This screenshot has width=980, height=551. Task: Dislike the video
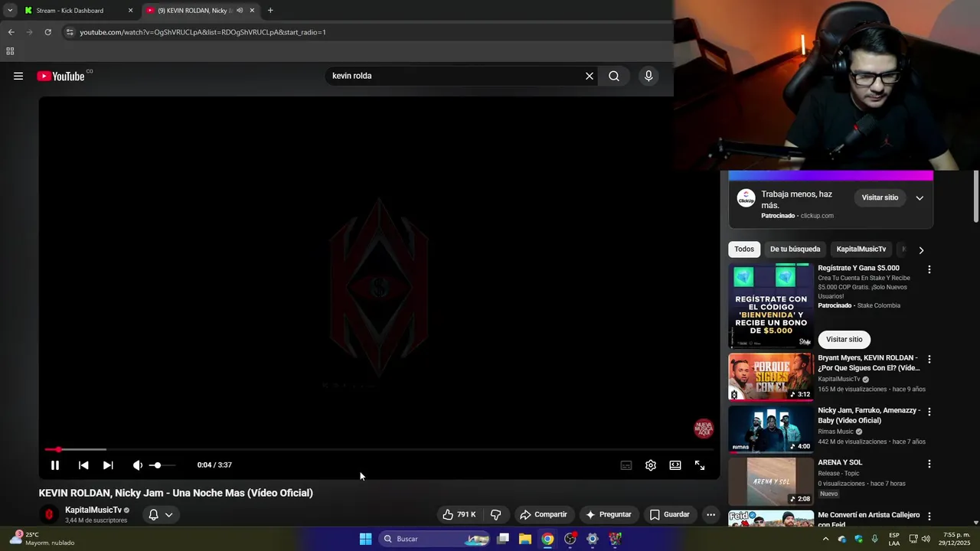tap(495, 515)
